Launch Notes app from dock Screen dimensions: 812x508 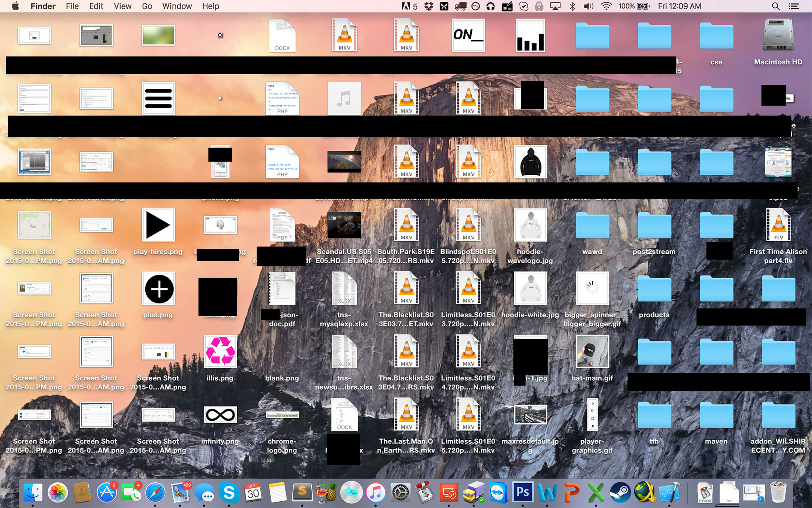pos(278,492)
